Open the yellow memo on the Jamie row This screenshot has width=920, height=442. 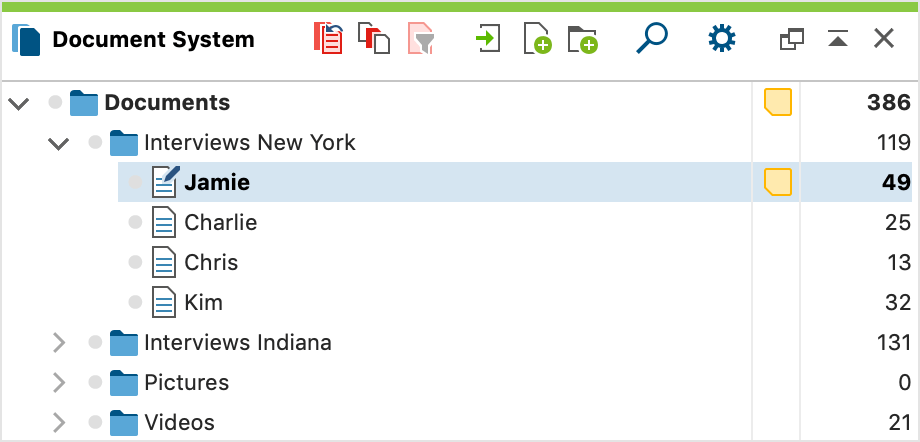click(777, 182)
